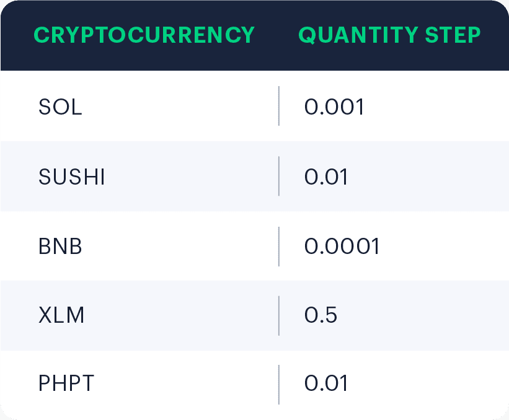Image resolution: width=509 pixels, height=420 pixels.
Task: Click the 0.0001 quantity step value
Action: tap(342, 246)
